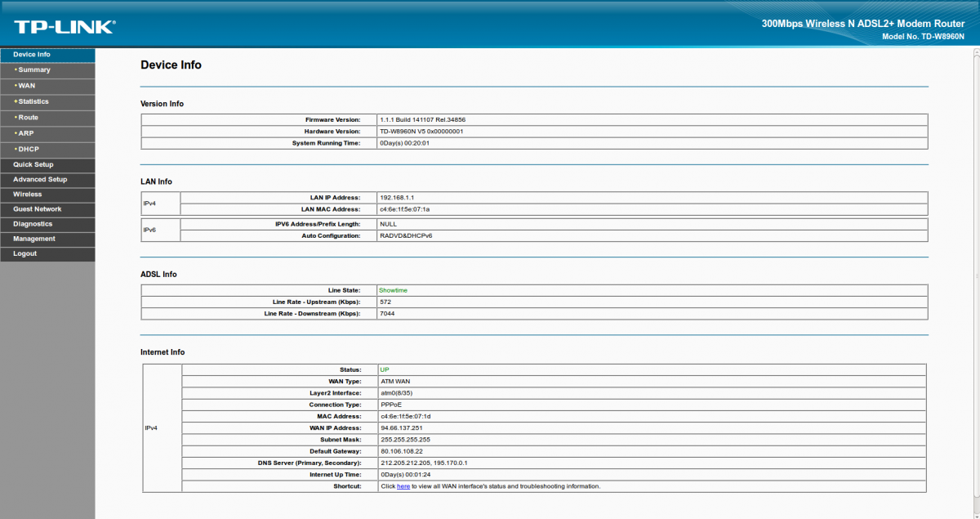Select the Summary submenu item
Screen dimensions: 980x519
47,70
